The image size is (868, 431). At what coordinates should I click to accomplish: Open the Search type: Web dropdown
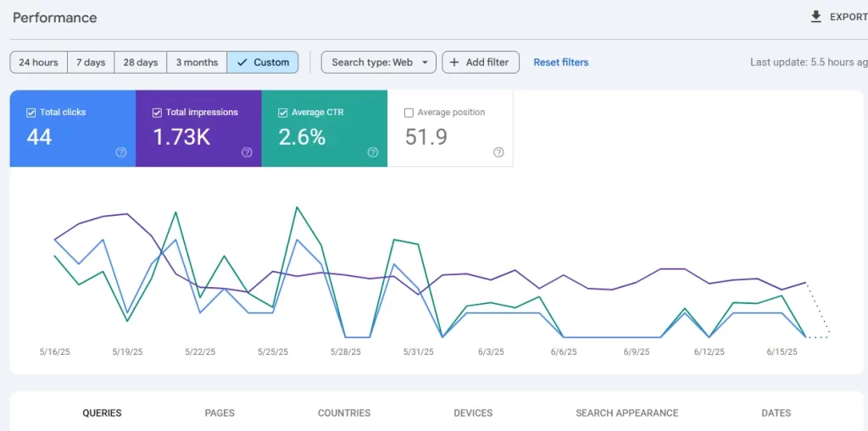click(x=378, y=63)
